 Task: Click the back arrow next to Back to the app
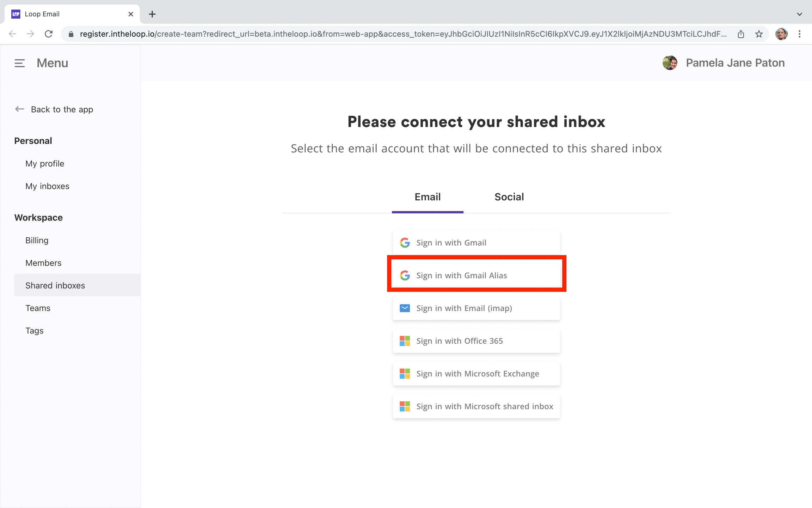(x=19, y=109)
